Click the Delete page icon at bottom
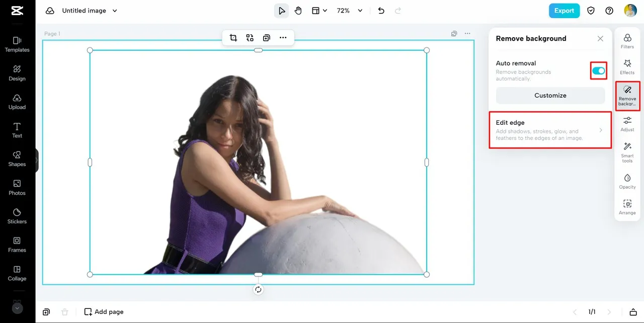The height and width of the screenshot is (323, 644). coord(64,311)
